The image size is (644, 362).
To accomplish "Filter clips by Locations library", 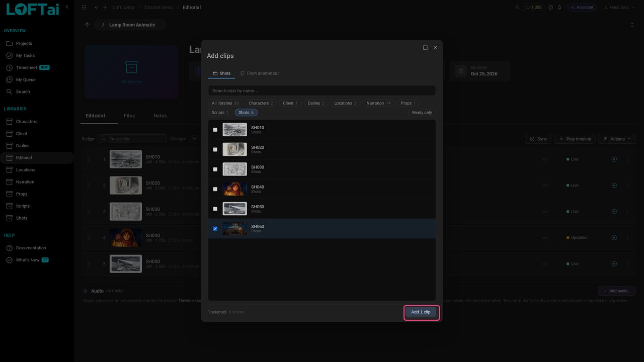I will 345,103.
